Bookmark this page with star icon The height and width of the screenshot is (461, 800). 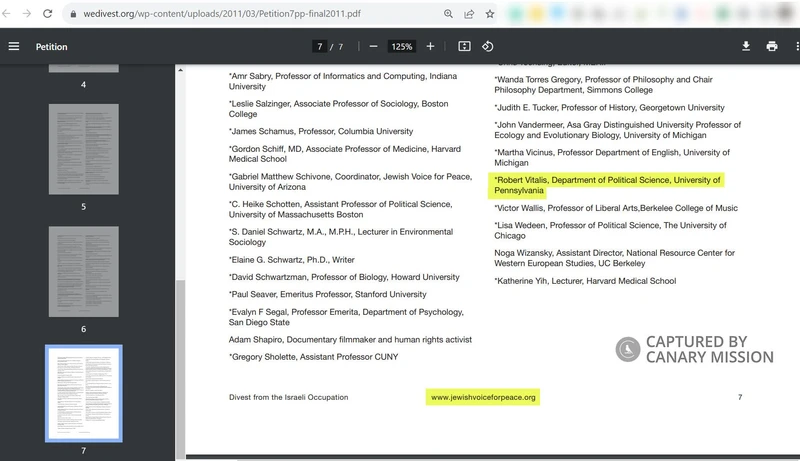click(490, 15)
